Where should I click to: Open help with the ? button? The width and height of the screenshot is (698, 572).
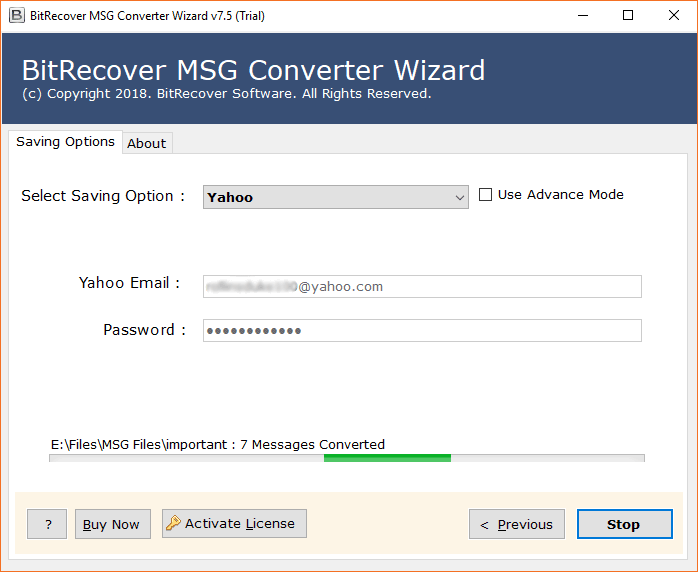point(47,524)
